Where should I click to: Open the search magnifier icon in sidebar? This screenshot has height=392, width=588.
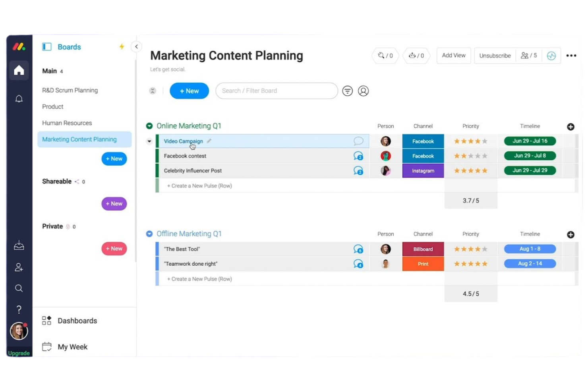(x=19, y=288)
